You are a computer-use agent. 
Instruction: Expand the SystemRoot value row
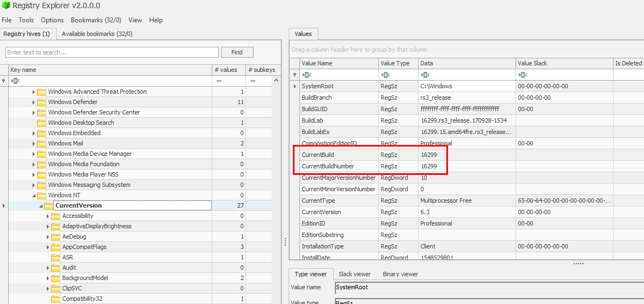pos(295,86)
